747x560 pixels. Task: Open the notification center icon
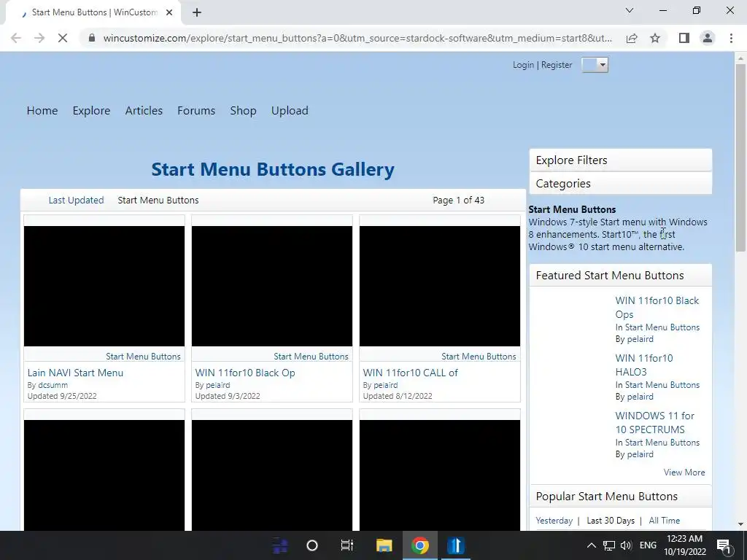click(724, 545)
